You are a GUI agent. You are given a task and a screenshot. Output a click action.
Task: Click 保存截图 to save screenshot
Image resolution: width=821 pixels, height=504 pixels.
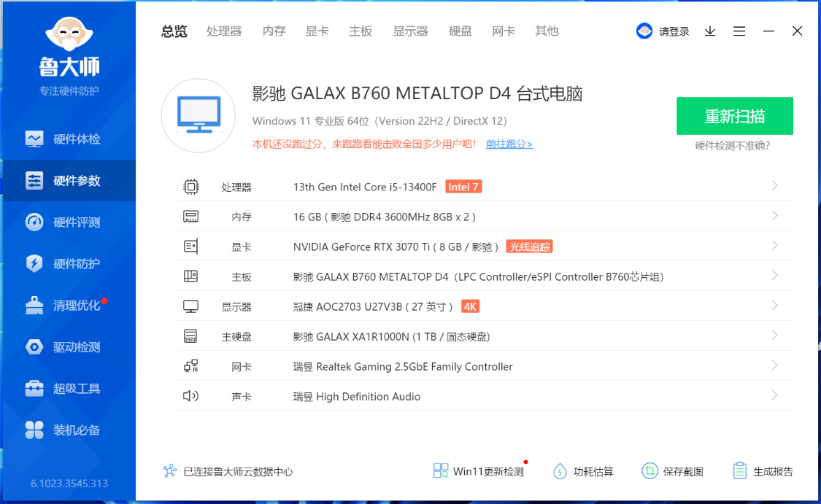click(672, 471)
